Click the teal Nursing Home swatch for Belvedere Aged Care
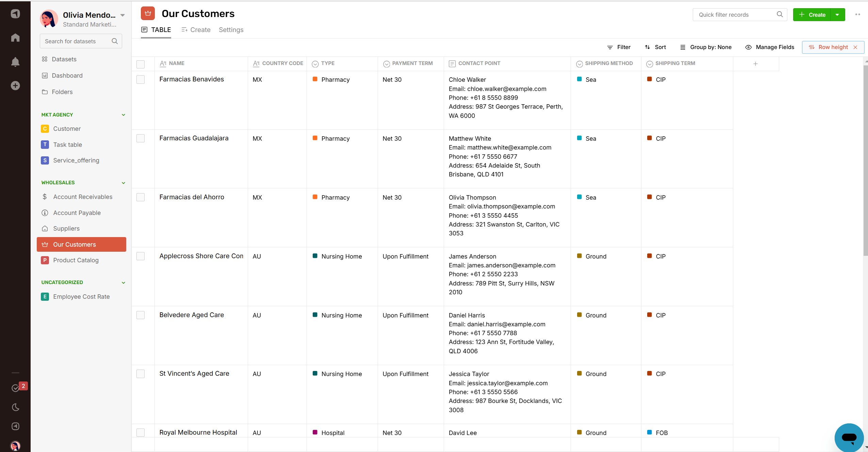The height and width of the screenshot is (452, 868). tap(315, 315)
